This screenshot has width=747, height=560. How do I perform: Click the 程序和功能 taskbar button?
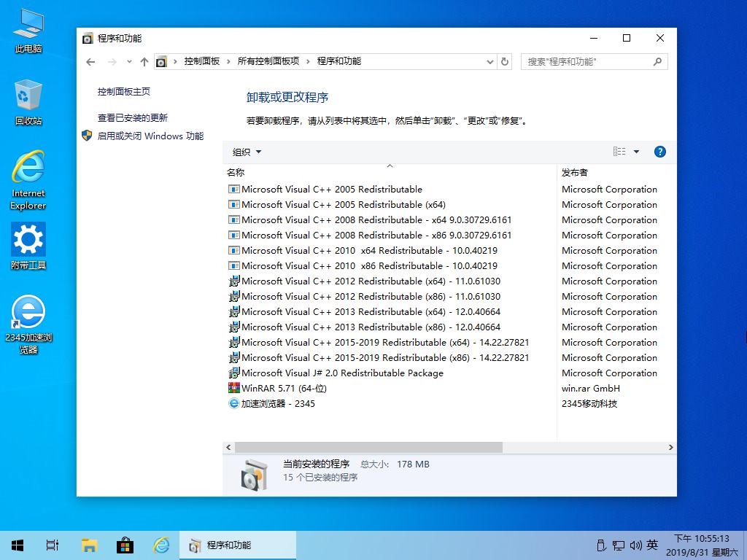tap(238, 545)
